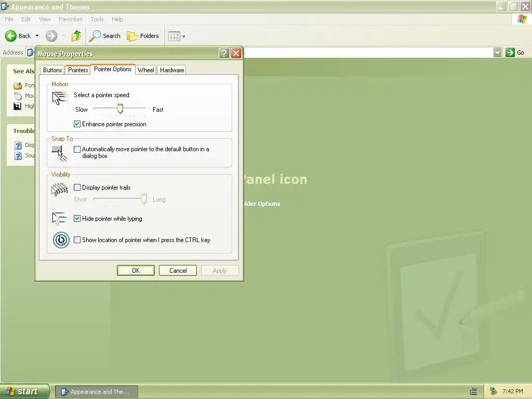Click the pointer speed motion icon
The height and width of the screenshot is (399, 532).
pyautogui.click(x=60, y=98)
